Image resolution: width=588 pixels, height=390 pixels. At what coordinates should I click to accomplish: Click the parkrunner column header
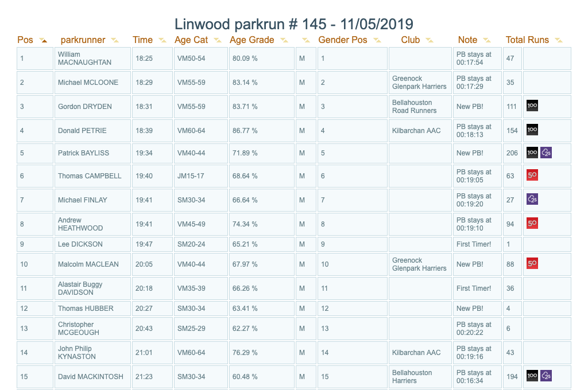point(83,40)
